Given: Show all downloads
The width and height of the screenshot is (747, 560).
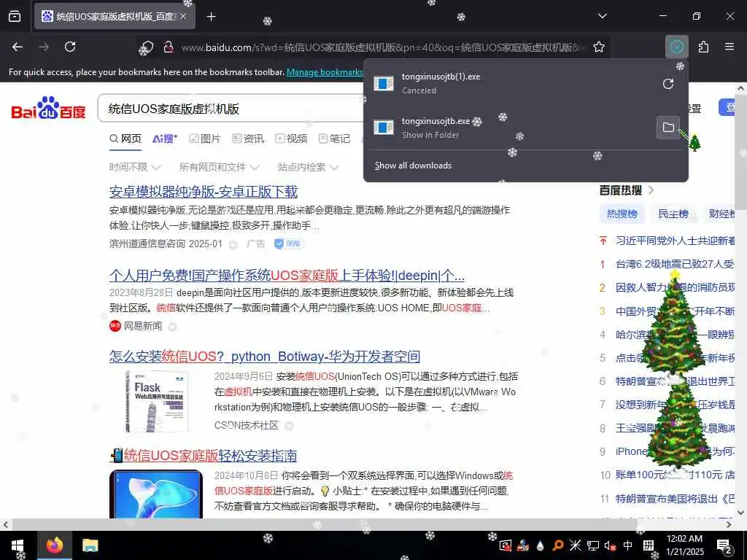Looking at the screenshot, I should coord(413,166).
